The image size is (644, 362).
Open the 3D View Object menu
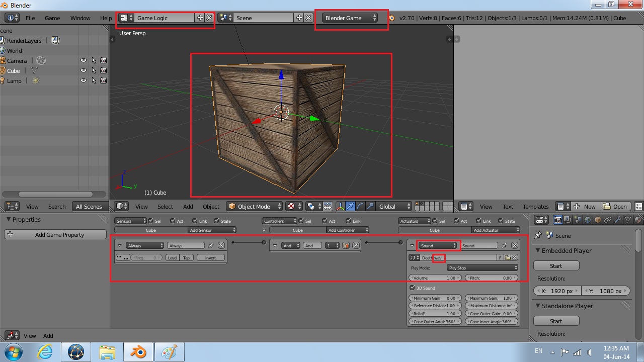[x=211, y=206]
